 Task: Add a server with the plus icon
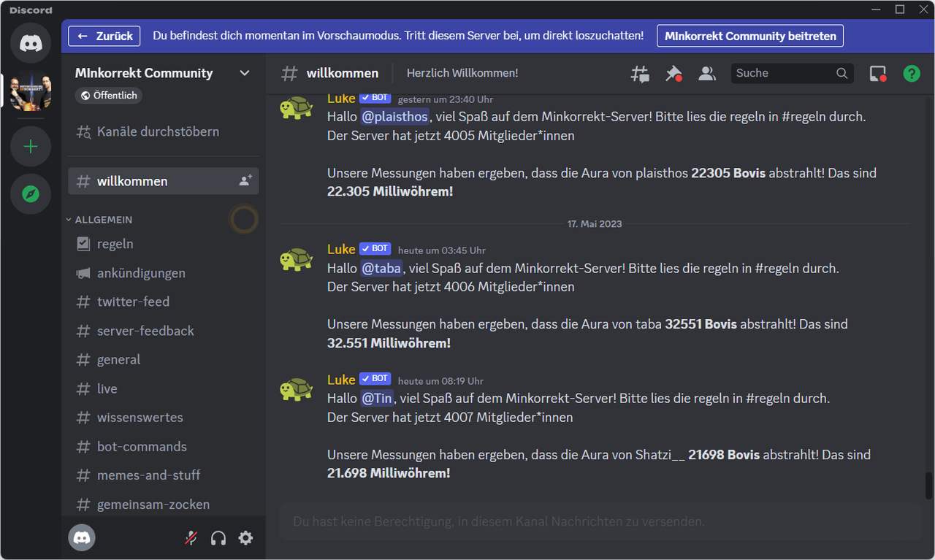31,147
